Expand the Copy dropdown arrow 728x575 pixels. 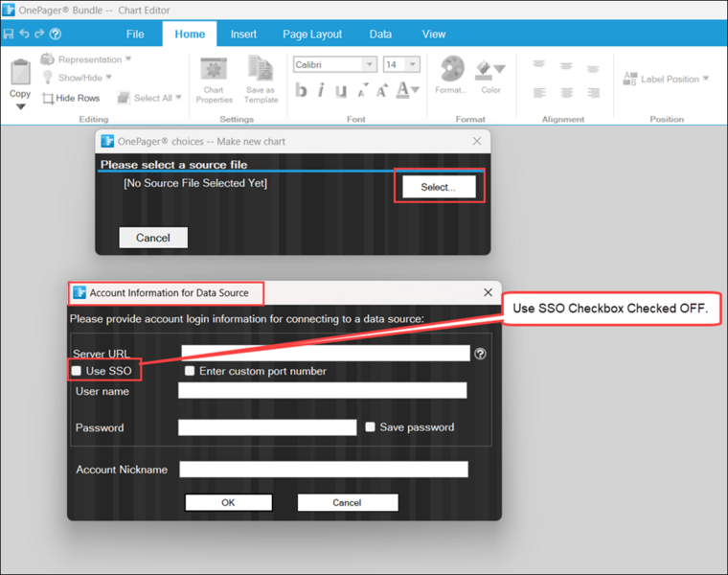20,106
